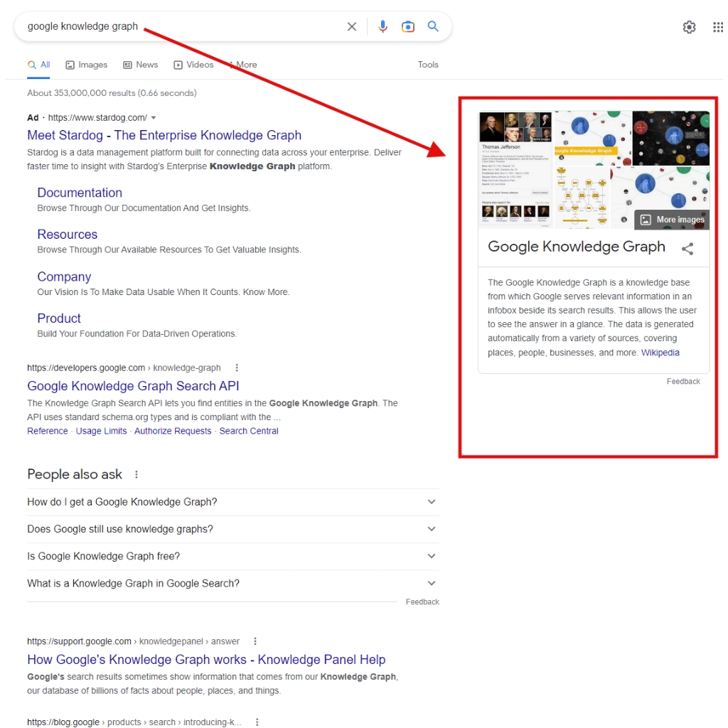
Task: Open the Google apps grid icon
Action: tap(718, 27)
